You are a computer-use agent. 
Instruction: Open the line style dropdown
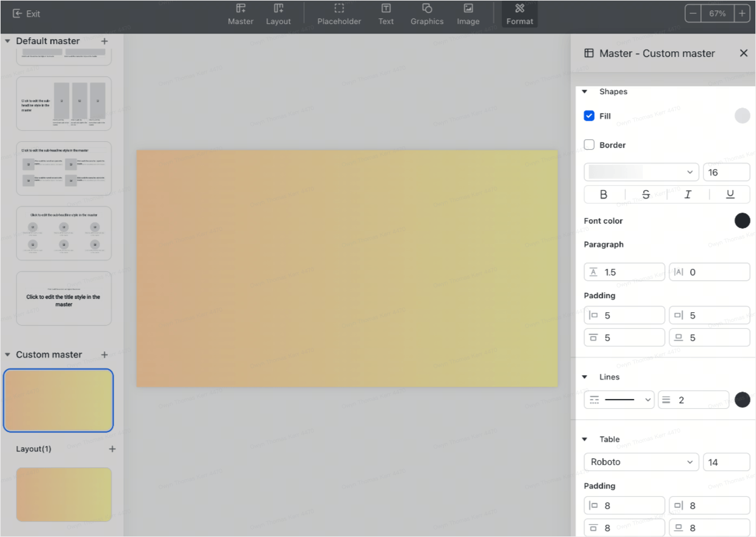click(x=619, y=400)
